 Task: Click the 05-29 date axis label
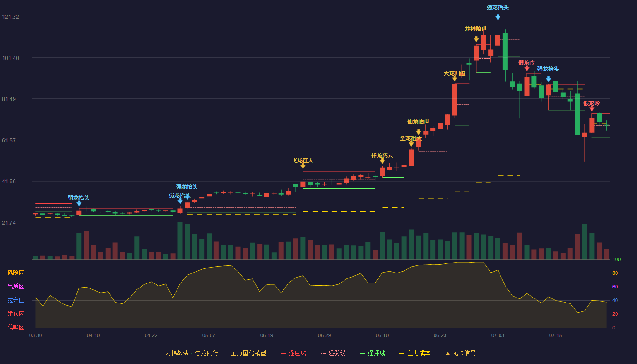324,335
